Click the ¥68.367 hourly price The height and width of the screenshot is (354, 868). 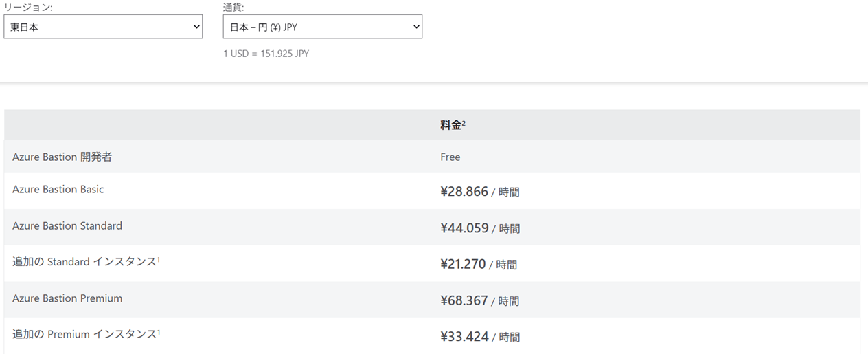click(x=464, y=300)
